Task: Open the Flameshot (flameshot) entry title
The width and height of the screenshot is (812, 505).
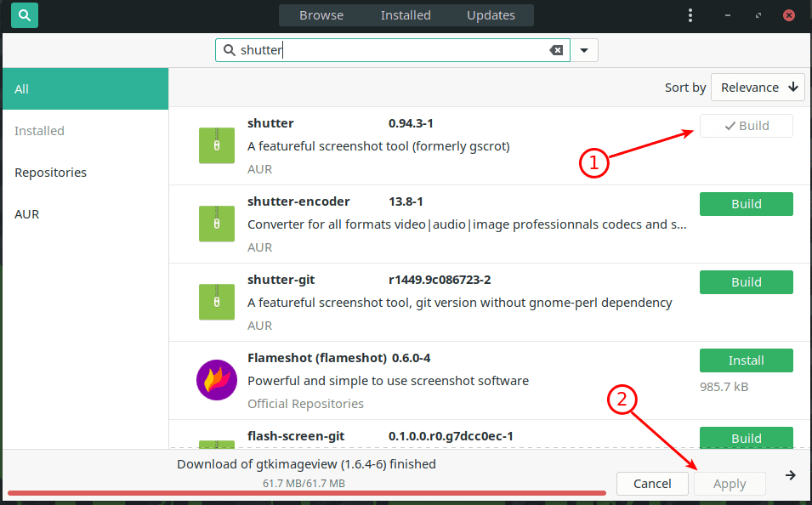Action: pos(317,358)
